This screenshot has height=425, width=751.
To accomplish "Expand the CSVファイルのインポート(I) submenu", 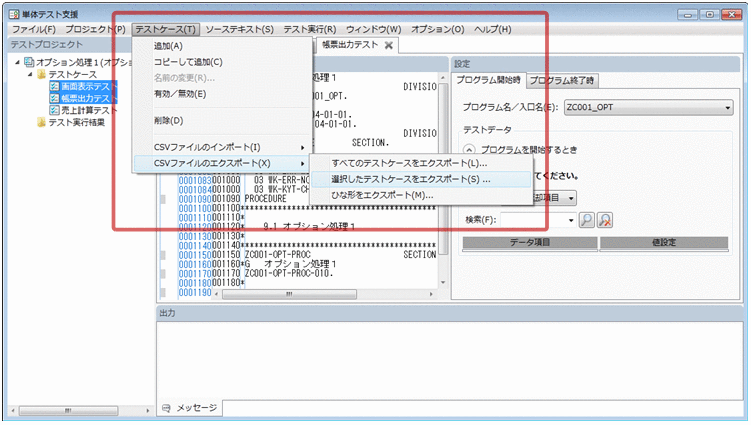I will tap(223, 147).
